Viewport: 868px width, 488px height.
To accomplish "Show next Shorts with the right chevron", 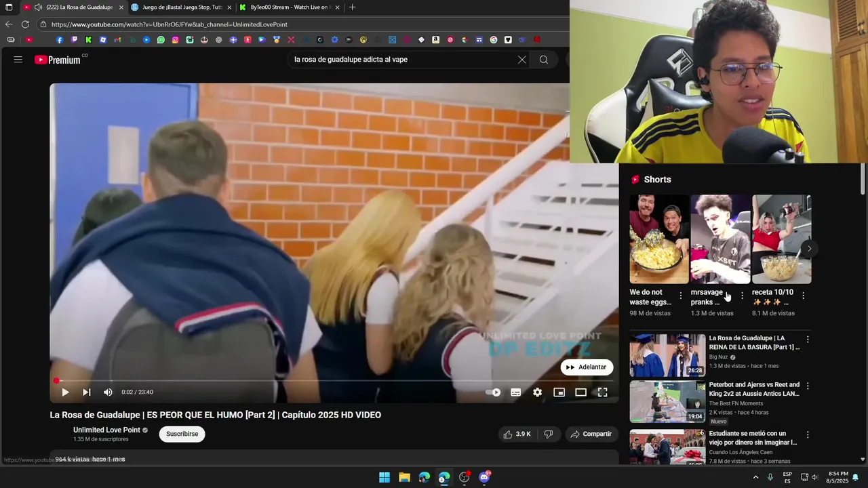I will pyautogui.click(x=809, y=249).
